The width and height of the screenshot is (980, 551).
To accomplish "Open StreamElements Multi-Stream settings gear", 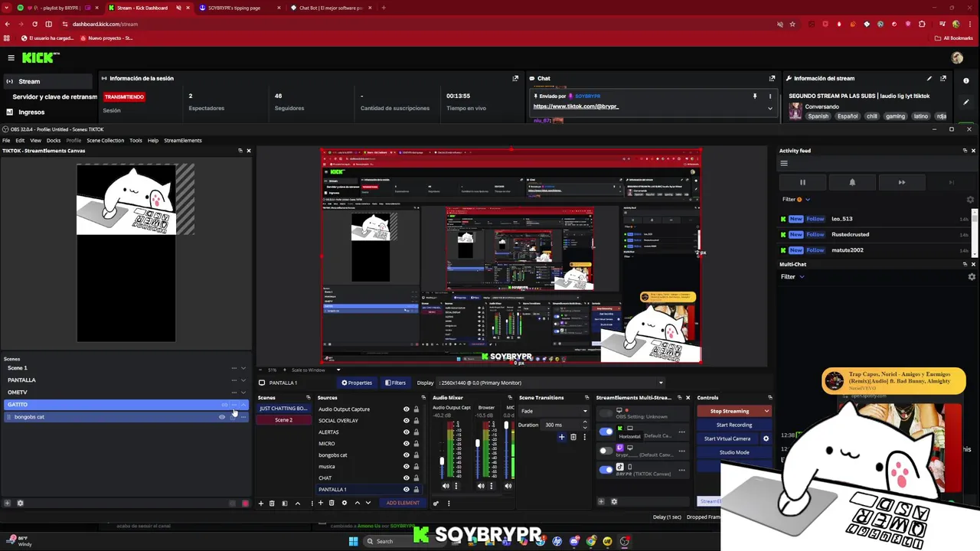I will point(613,501).
